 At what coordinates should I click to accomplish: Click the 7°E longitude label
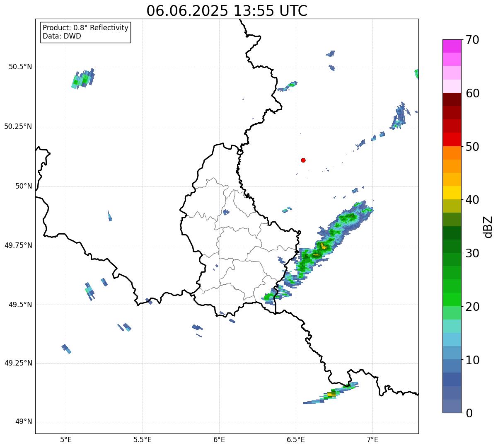(x=372, y=439)
